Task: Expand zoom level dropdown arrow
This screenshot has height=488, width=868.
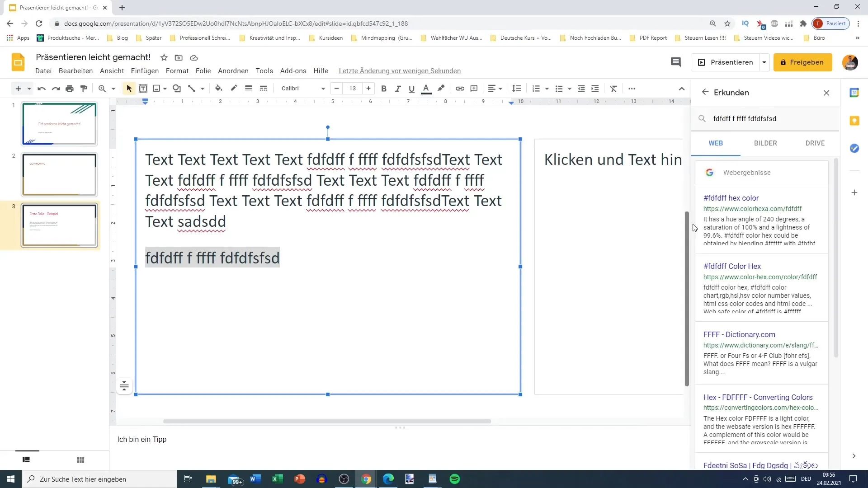Action: click(113, 89)
